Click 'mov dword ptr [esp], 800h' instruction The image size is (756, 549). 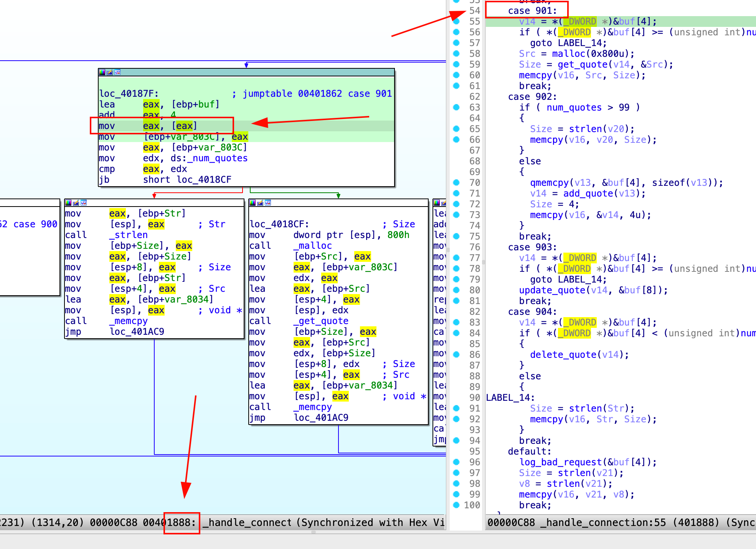(329, 235)
